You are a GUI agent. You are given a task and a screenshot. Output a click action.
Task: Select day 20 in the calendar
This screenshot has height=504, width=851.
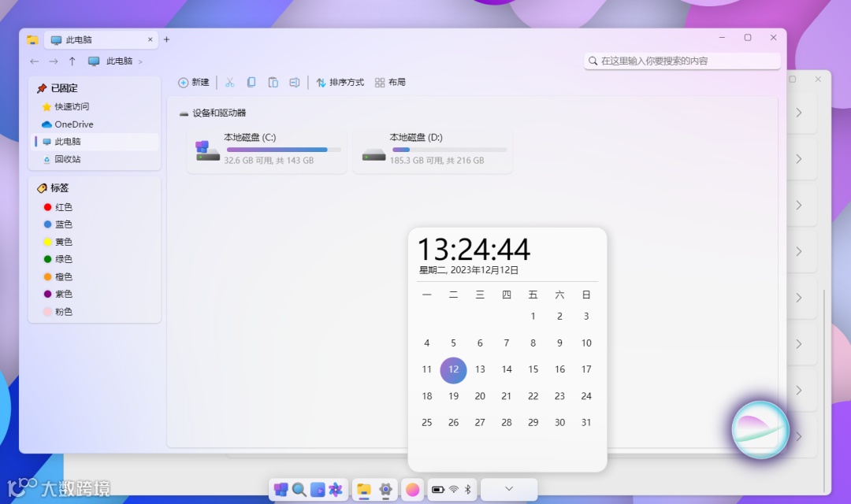click(480, 397)
